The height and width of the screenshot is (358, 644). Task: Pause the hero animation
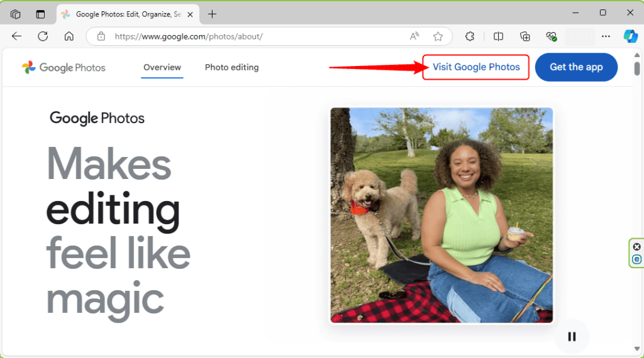(572, 337)
